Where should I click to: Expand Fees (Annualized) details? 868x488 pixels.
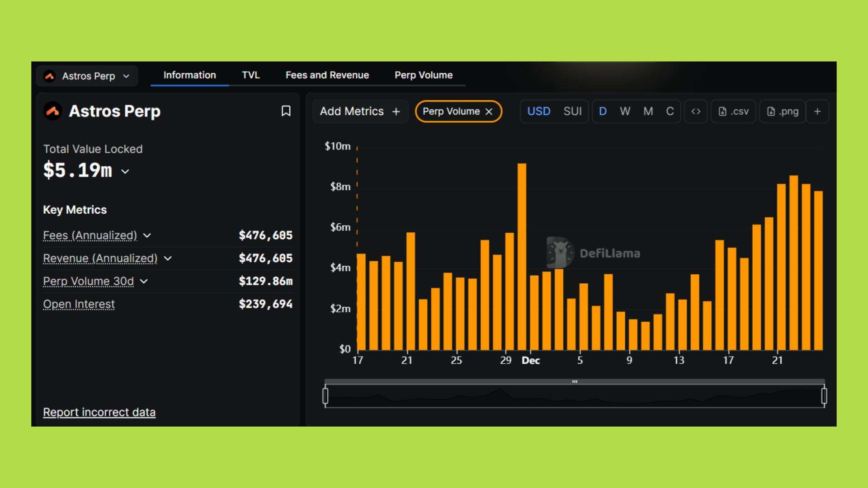click(x=147, y=235)
